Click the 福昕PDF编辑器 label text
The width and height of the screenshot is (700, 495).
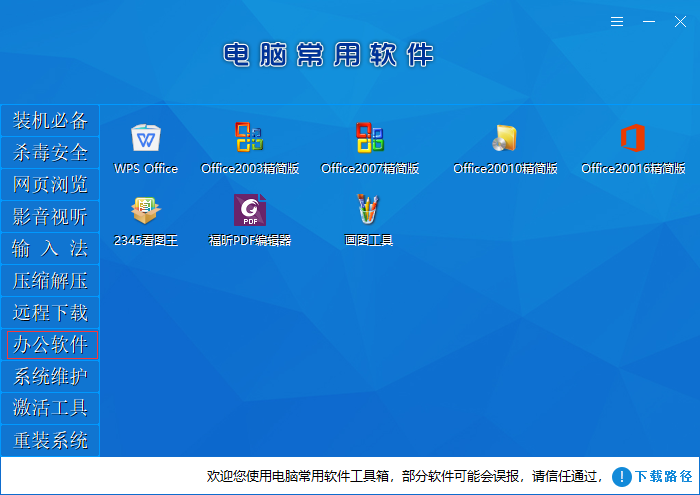click(x=250, y=240)
